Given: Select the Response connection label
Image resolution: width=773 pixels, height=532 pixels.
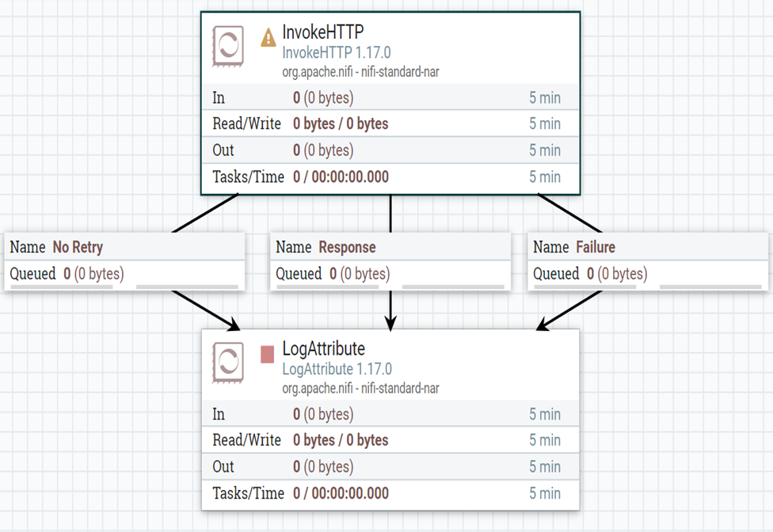Looking at the screenshot, I should (x=347, y=247).
